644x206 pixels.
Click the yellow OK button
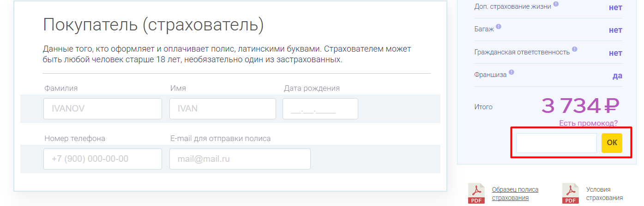pyautogui.click(x=612, y=143)
